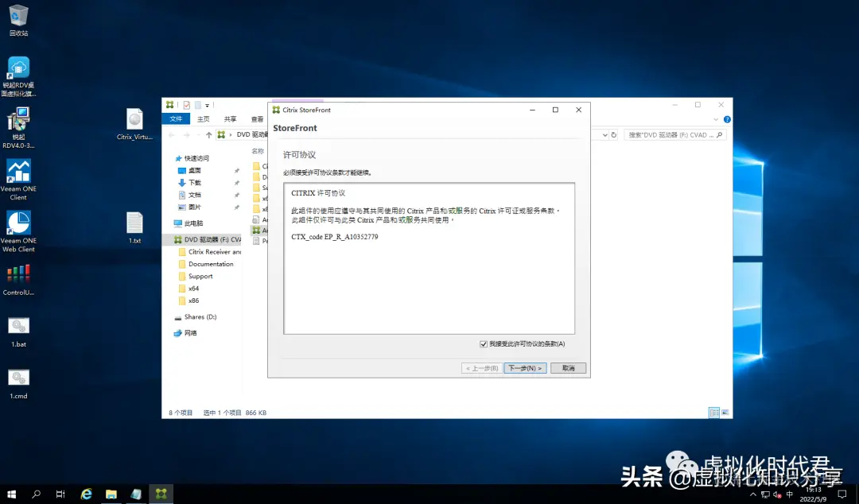Expand Shares (D:) in the navigation tree
This screenshot has width=859, height=504.
point(169,316)
